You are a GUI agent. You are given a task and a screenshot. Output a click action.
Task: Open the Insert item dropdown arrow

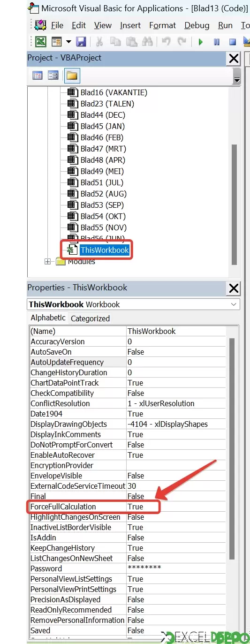pyautogui.click(x=68, y=42)
